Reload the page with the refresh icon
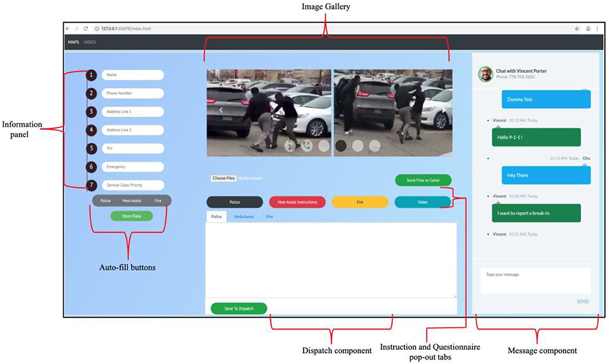The height and width of the screenshot is (364, 611). click(x=86, y=28)
